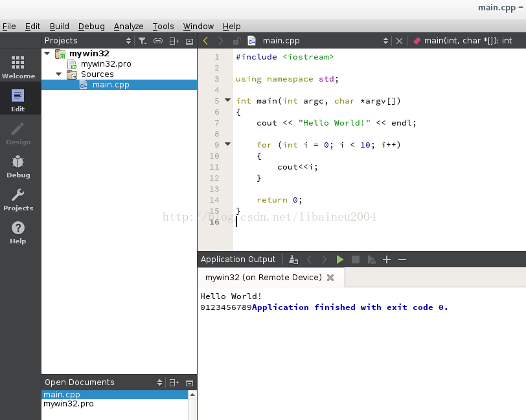Viewport: 526px width, 420px height.
Task: Click the cout<<i; statement
Action: click(x=297, y=166)
